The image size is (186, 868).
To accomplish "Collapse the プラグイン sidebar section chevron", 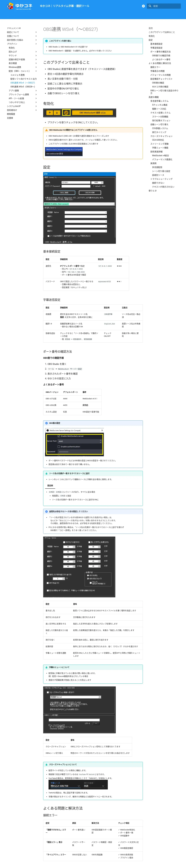I will pos(36,44).
